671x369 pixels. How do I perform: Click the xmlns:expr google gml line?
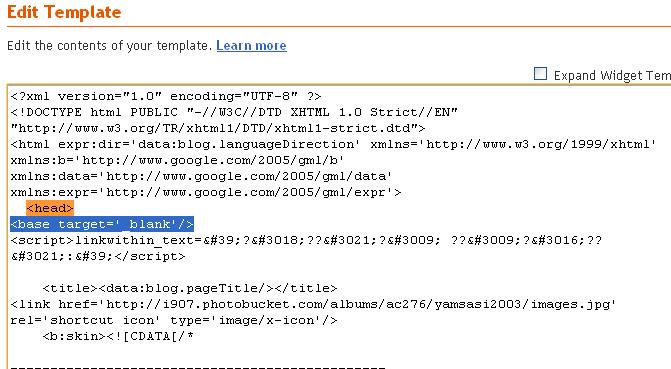[x=206, y=192]
